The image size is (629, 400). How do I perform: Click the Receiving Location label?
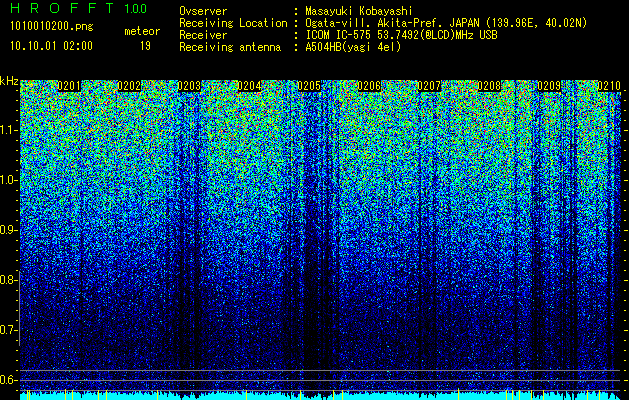[x=233, y=23]
